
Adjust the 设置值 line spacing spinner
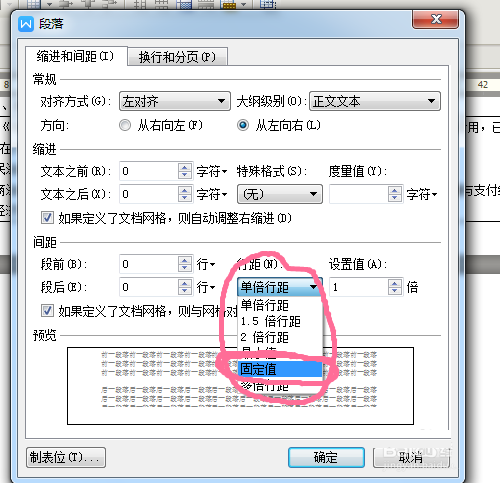point(395,287)
